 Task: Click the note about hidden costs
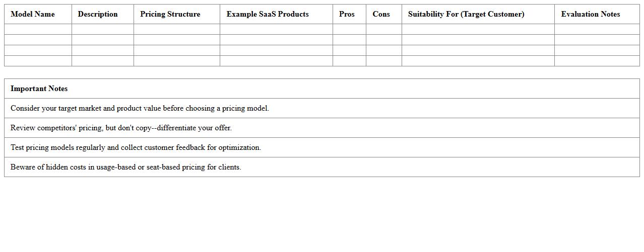(x=125, y=167)
